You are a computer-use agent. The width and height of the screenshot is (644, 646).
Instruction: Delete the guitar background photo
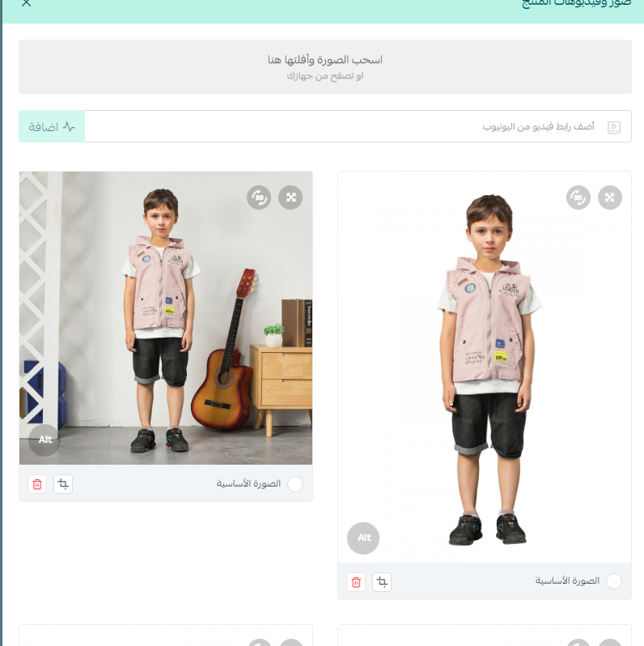(37, 484)
